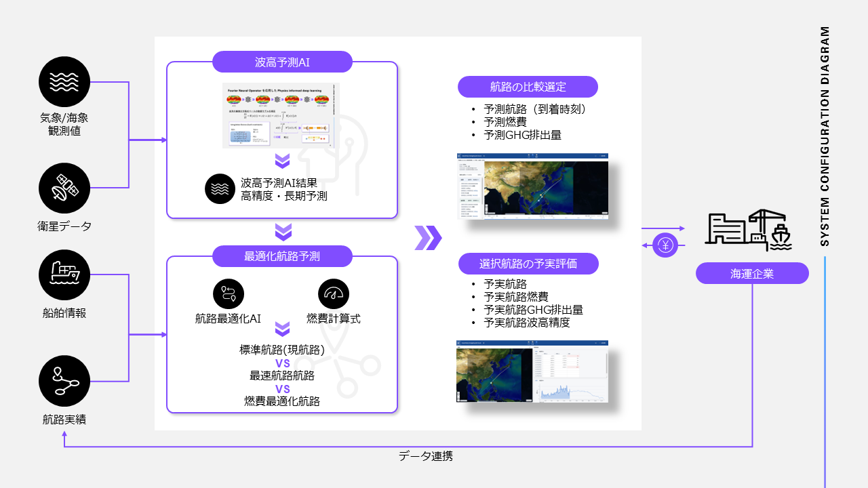Select the satellite icon above 衛星データ
Viewport: 868px width, 488px height.
(x=64, y=188)
